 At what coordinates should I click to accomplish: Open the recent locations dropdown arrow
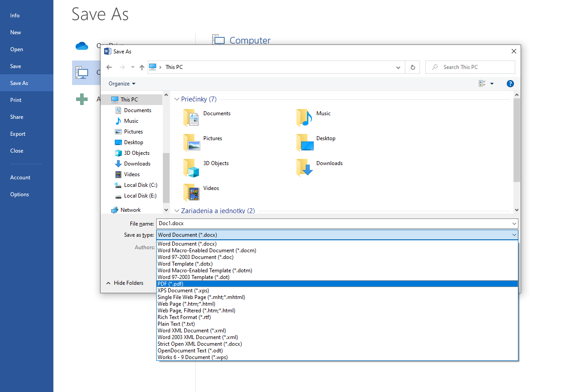[x=133, y=67]
